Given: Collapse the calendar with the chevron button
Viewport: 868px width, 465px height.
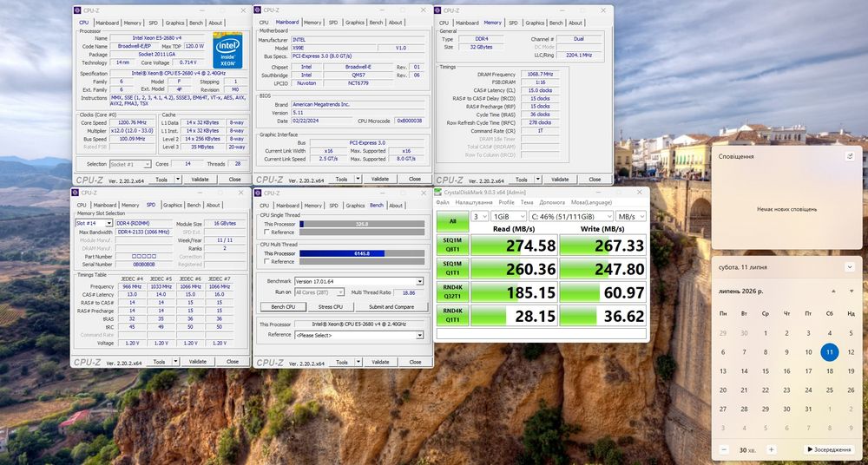Looking at the screenshot, I should (x=850, y=267).
